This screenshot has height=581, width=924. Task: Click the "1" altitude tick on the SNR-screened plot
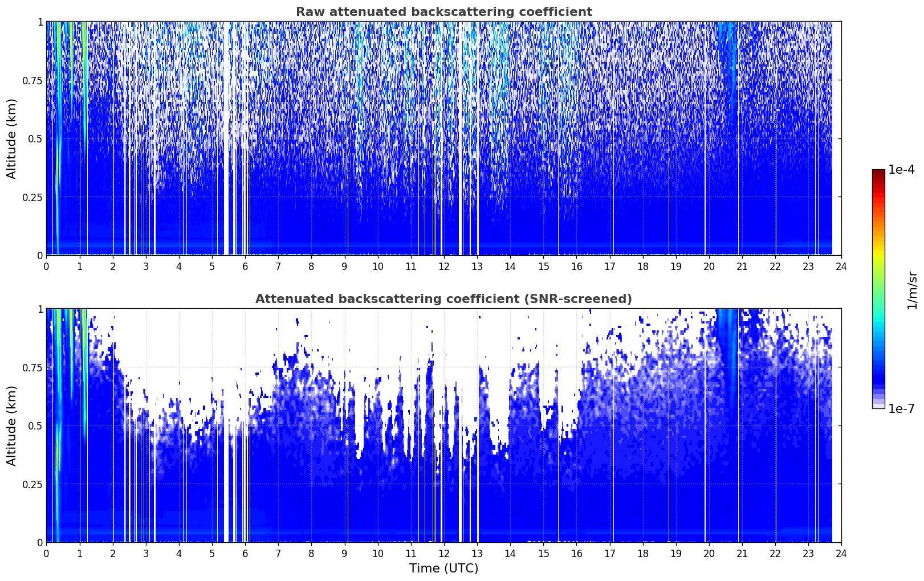tap(40, 309)
